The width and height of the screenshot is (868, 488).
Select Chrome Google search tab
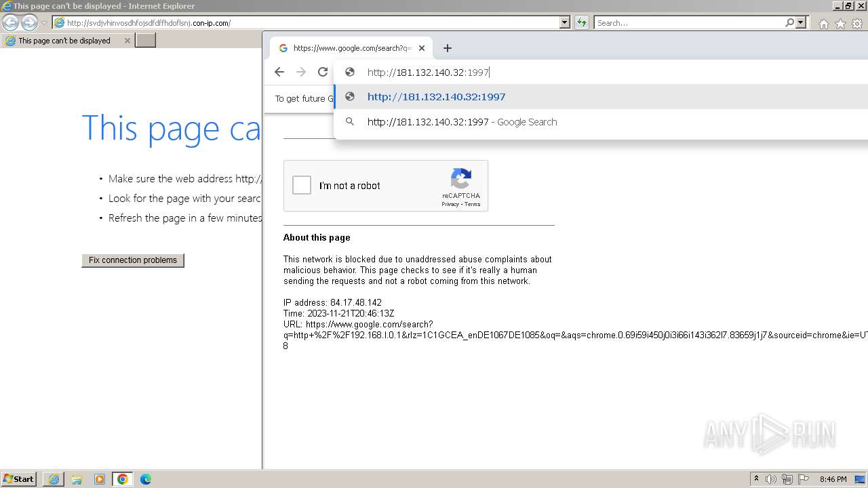pos(351,48)
